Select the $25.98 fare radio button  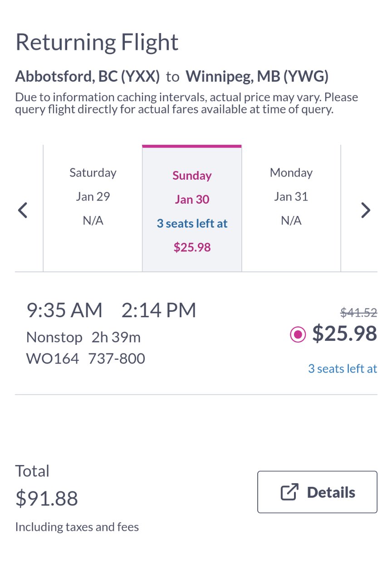(298, 335)
